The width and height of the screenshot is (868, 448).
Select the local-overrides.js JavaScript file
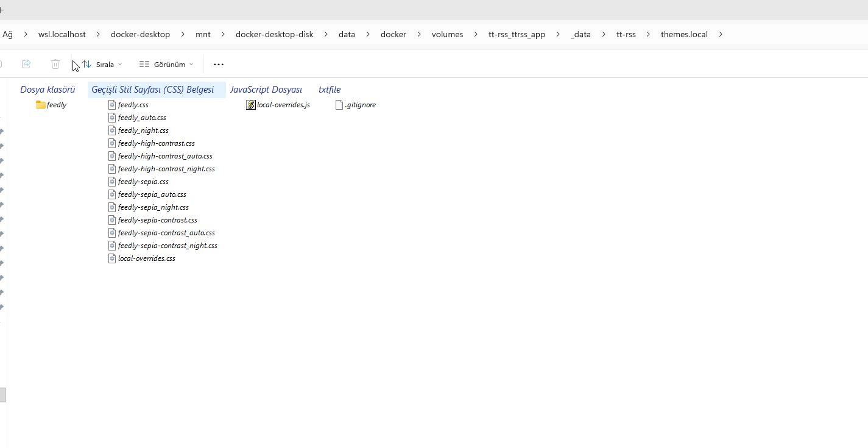(x=278, y=105)
